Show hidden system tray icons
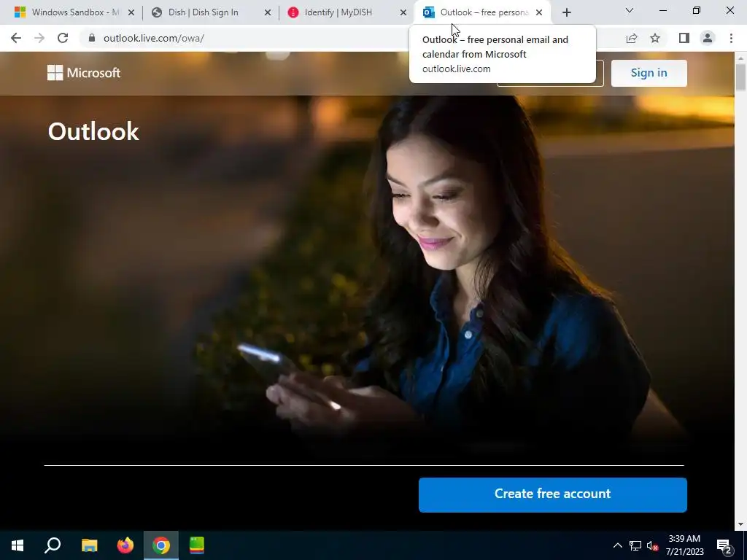This screenshot has width=747, height=560. [617, 545]
